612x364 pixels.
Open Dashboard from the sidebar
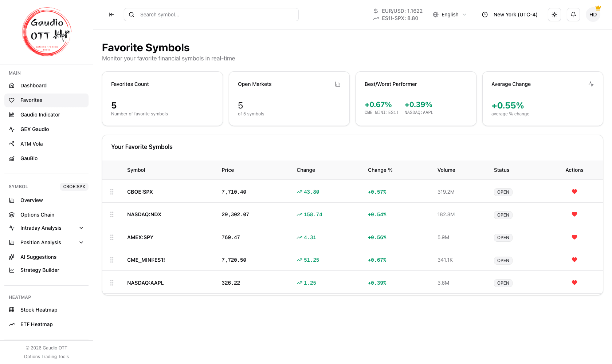click(x=46, y=86)
